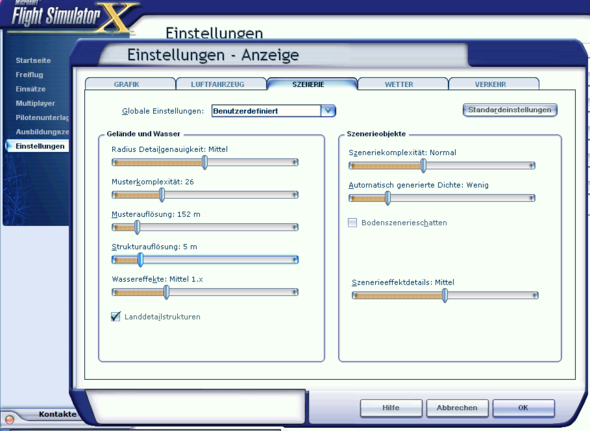This screenshot has width=590, height=431.
Task: Click the Szeneriekomplexität slider thumb
Action: (x=423, y=165)
